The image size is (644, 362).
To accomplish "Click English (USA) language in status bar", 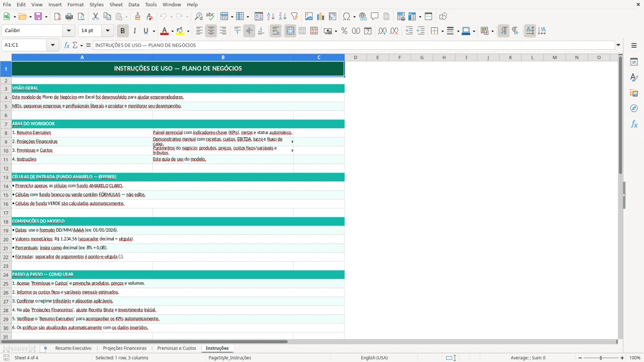I will pyautogui.click(x=374, y=358).
